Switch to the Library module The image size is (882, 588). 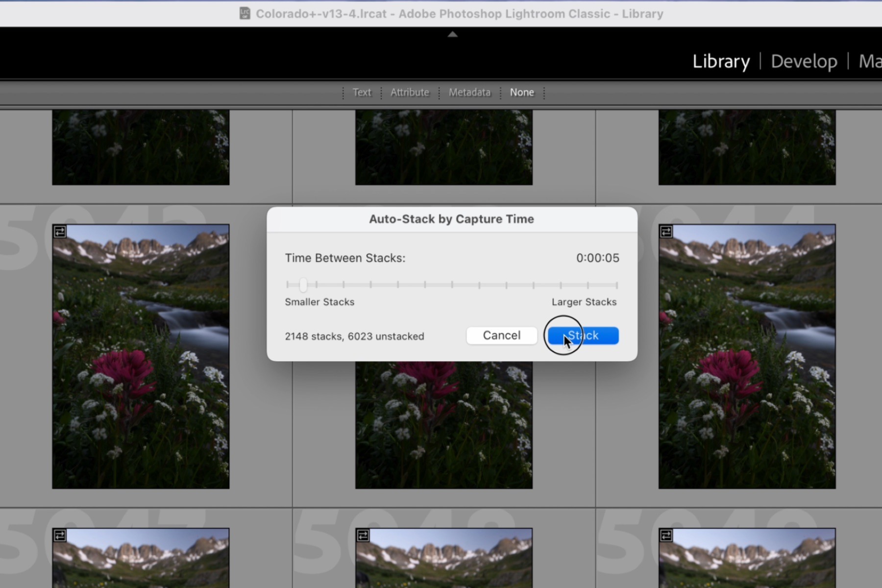(x=721, y=61)
